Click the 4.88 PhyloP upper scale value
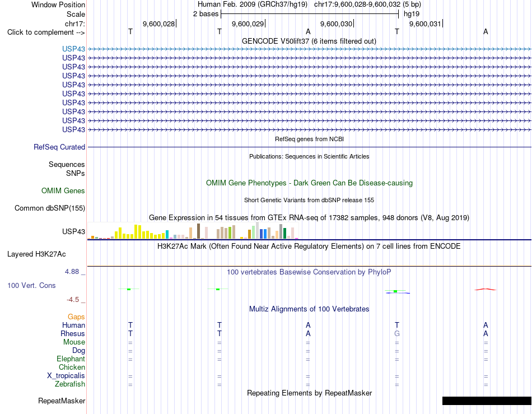Image resolution: width=532 pixels, height=414 pixels. [x=72, y=272]
